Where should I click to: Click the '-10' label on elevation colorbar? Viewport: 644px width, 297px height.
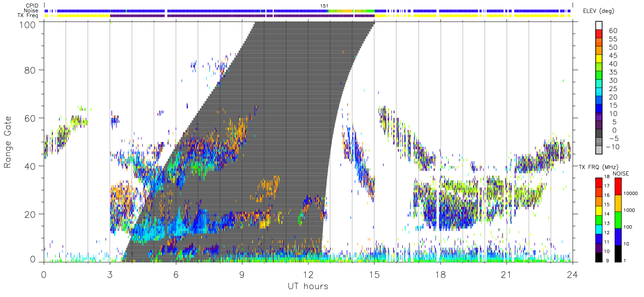(613, 147)
